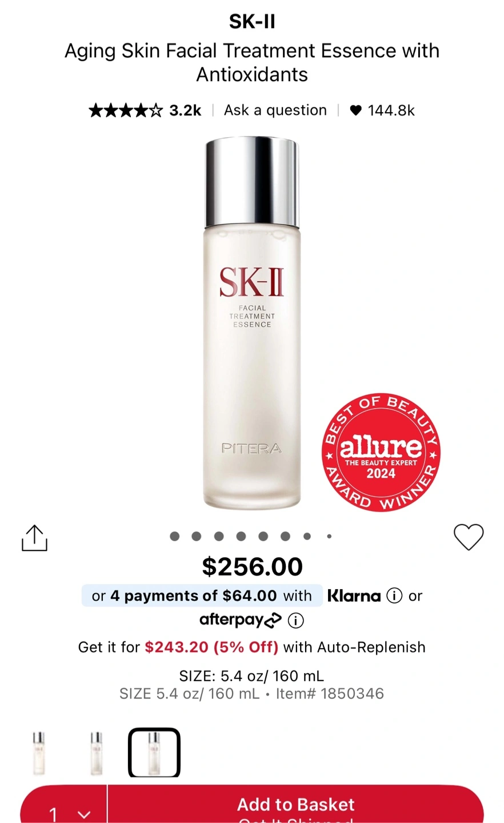
Task: Open the 3.2k reviews link
Action: click(185, 110)
